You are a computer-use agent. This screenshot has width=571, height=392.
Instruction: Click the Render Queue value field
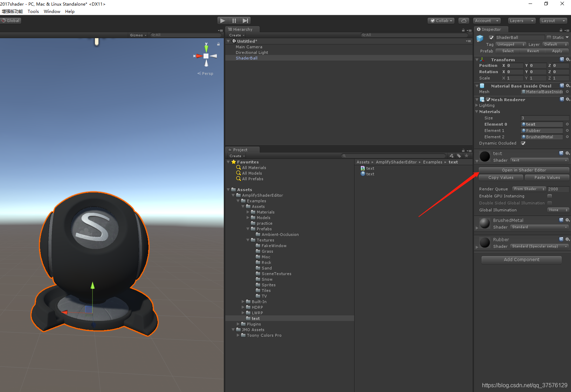[x=558, y=189]
